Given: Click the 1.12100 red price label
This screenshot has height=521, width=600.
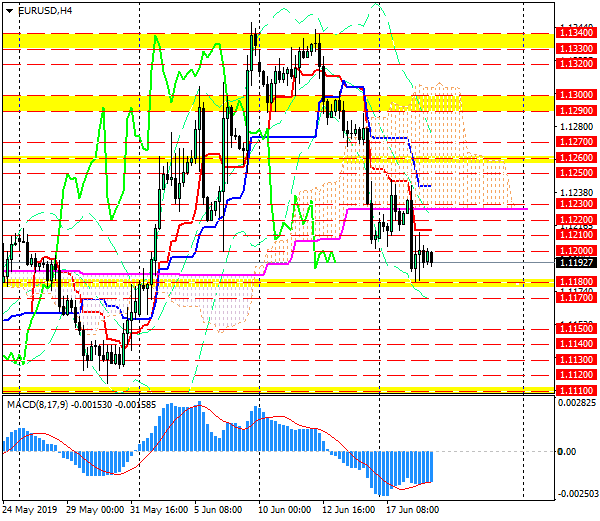Looking at the screenshot, I should pos(577,234).
